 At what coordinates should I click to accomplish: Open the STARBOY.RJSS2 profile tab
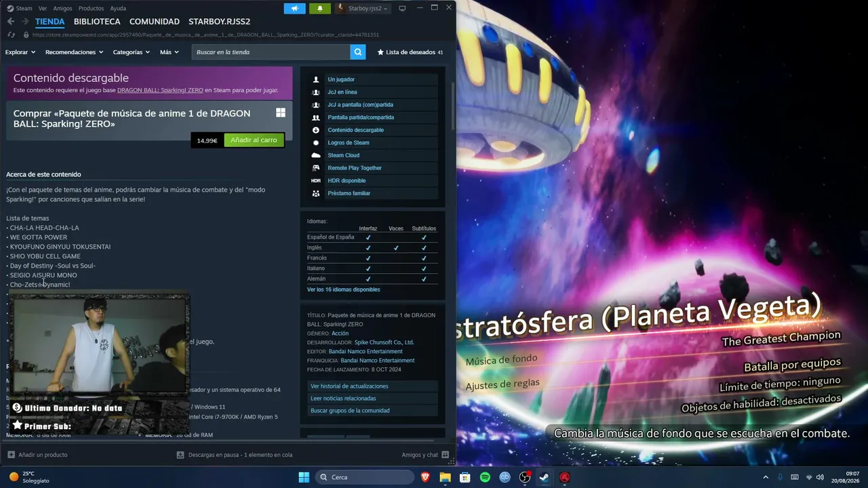pyautogui.click(x=220, y=22)
